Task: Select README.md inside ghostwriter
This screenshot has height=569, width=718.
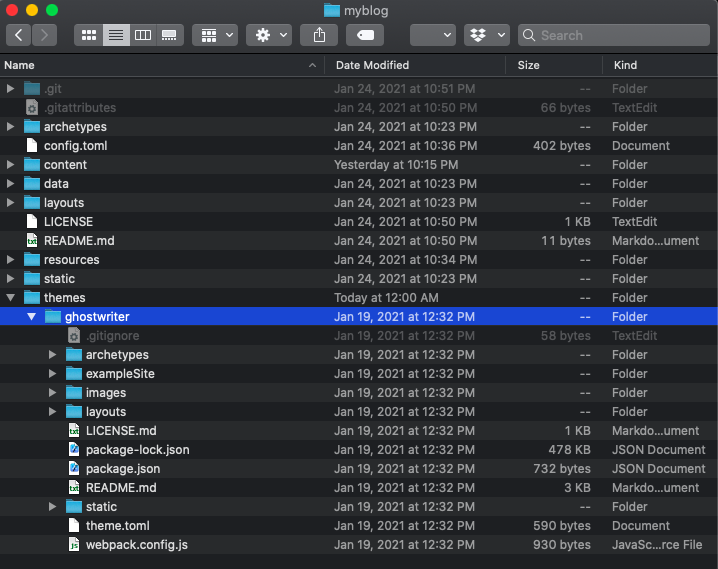Action: click(x=359, y=488)
